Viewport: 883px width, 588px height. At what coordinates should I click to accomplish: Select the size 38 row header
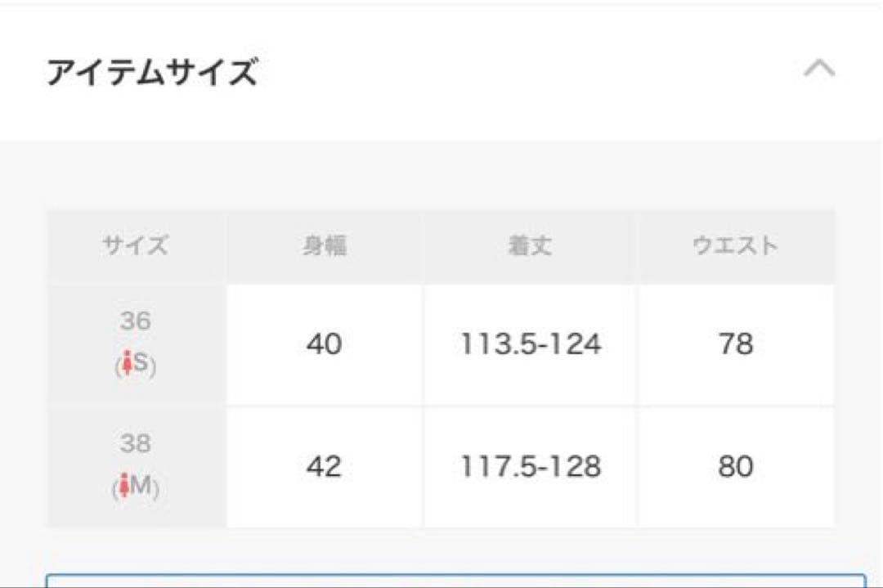(x=136, y=467)
